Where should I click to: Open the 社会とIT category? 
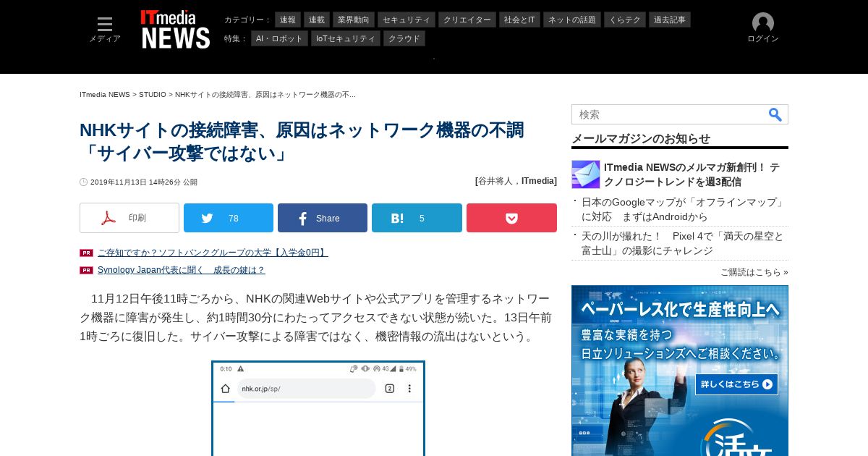point(519,20)
